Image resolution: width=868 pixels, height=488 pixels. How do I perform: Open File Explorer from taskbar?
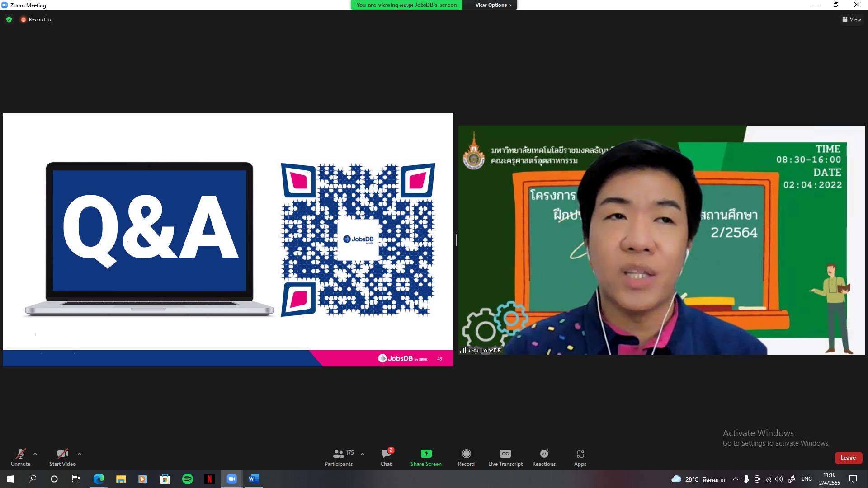(x=121, y=479)
